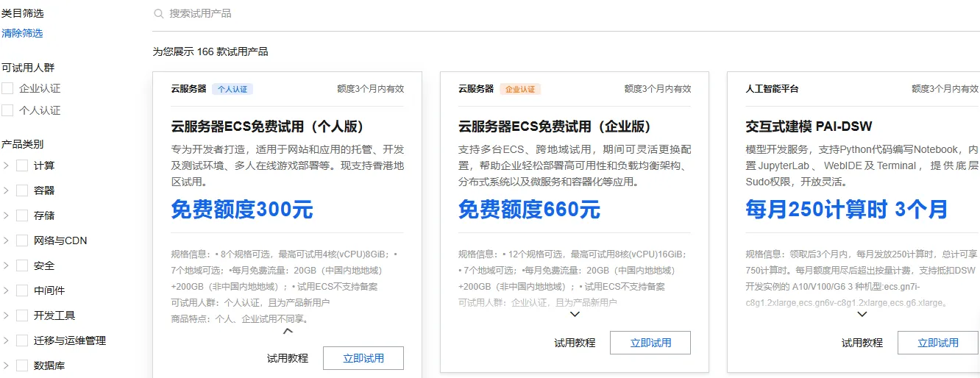Click the 免费额度660元 text
The height and width of the screenshot is (378, 980).
pyautogui.click(x=529, y=210)
